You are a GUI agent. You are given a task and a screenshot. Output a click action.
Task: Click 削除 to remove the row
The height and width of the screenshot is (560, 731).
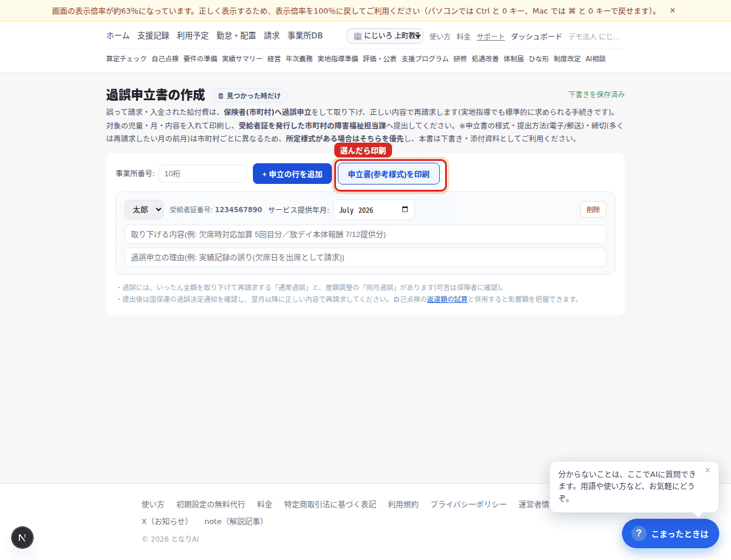point(593,209)
